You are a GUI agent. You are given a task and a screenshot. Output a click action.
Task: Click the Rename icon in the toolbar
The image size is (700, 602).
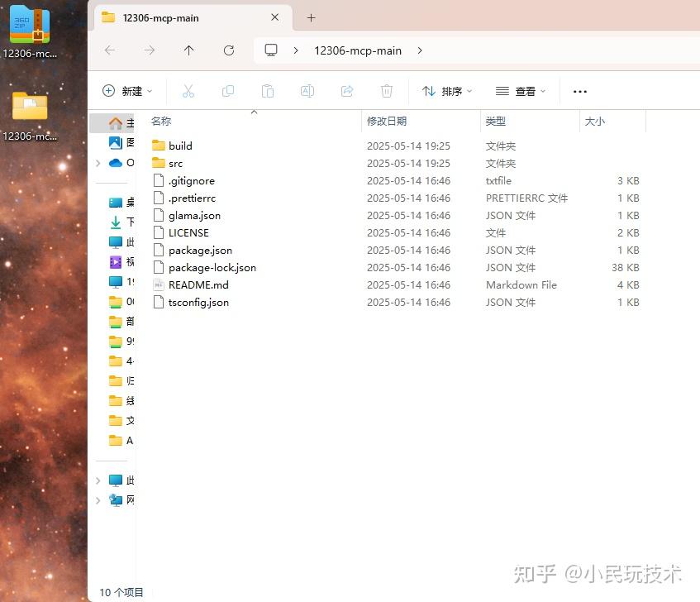coord(307,91)
